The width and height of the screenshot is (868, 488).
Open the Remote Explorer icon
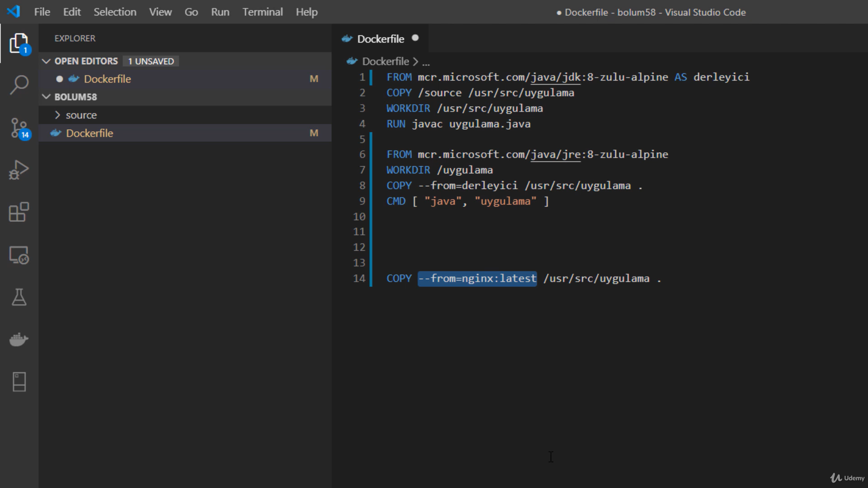click(19, 254)
